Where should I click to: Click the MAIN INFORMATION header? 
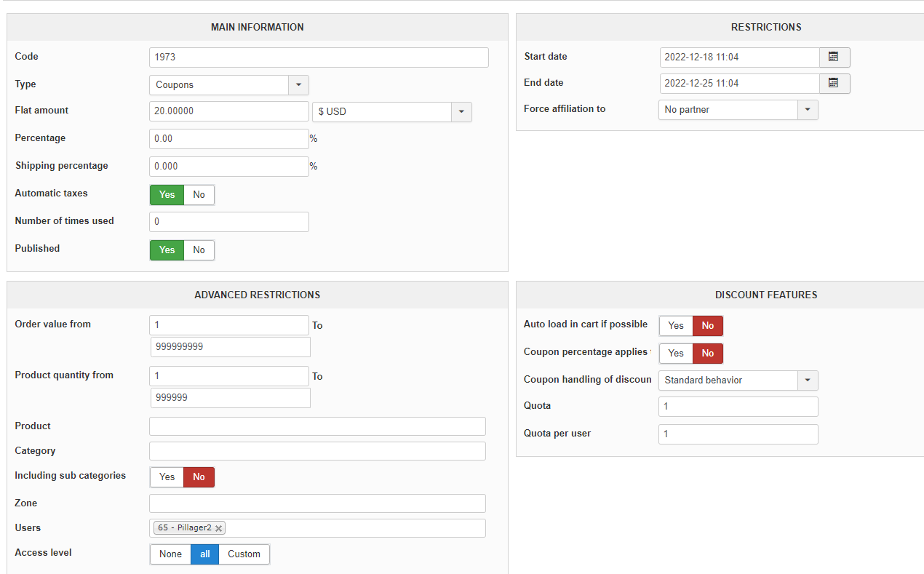[258, 27]
